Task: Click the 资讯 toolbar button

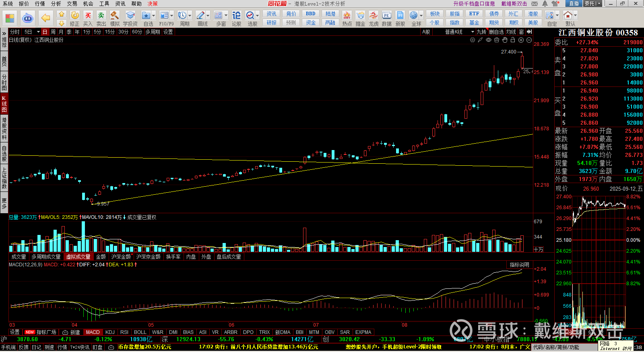Action: tap(271, 14)
